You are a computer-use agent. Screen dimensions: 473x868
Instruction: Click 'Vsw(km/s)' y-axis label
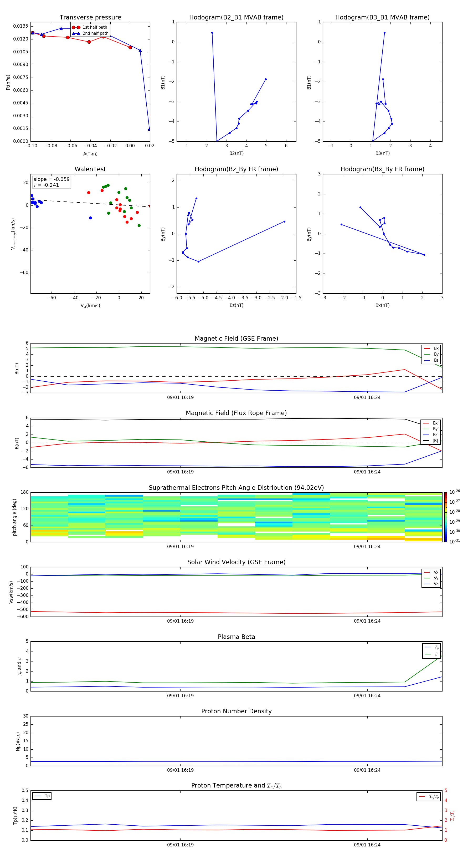pyautogui.click(x=11, y=592)
